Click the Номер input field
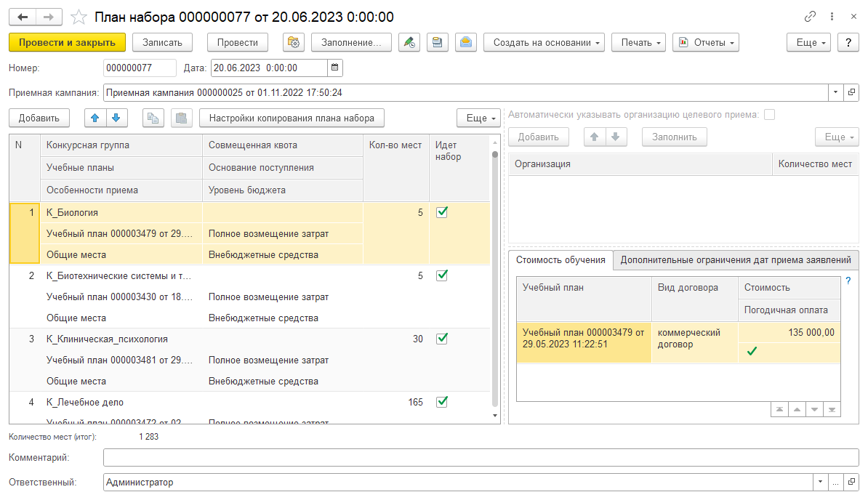 click(x=140, y=68)
